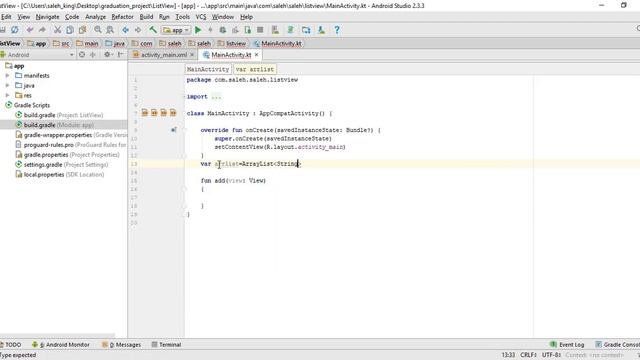Click the AVD Manager icon

[x=276, y=30]
